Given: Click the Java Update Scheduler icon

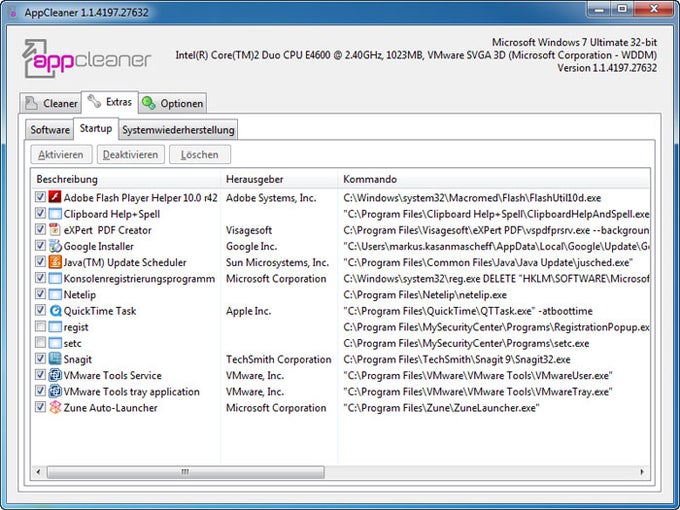Looking at the screenshot, I should (x=55, y=262).
